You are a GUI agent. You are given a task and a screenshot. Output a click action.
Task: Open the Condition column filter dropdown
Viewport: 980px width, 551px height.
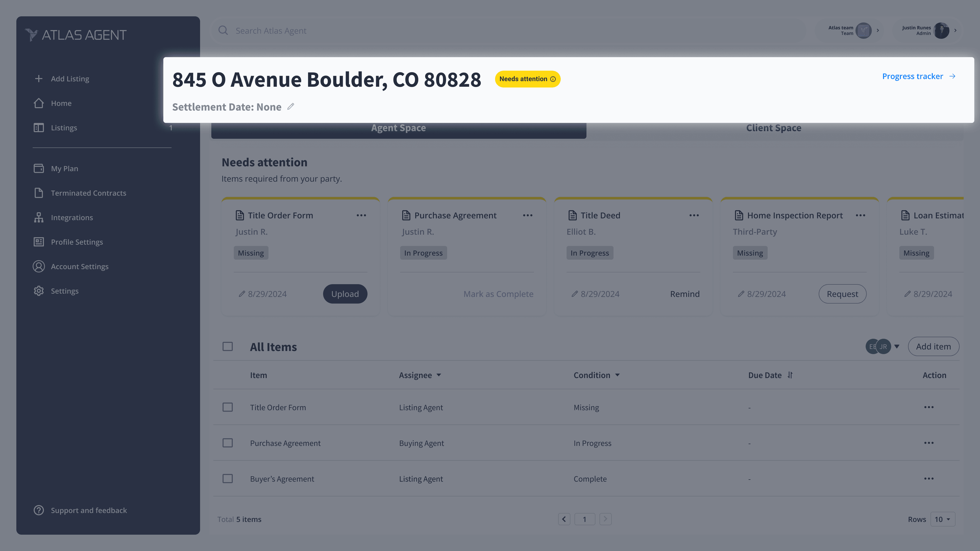pyautogui.click(x=617, y=375)
